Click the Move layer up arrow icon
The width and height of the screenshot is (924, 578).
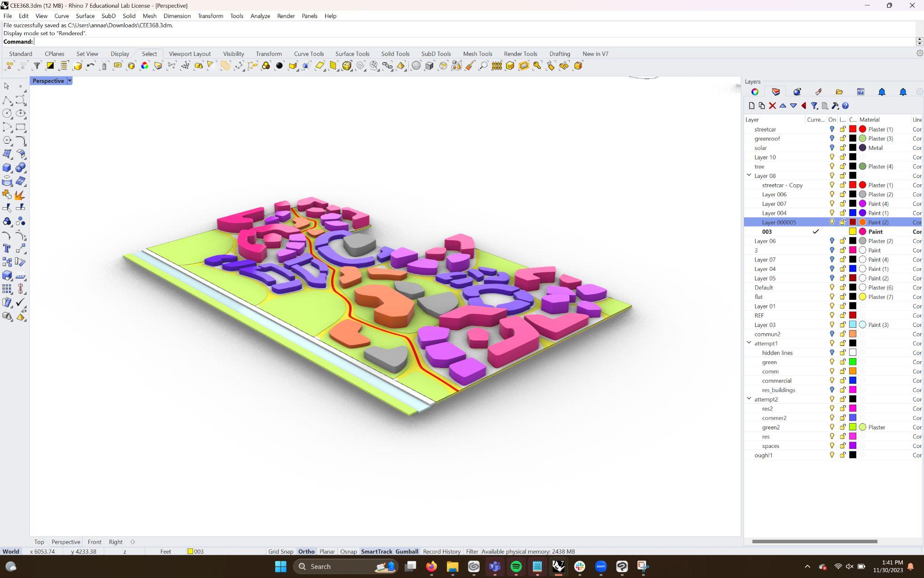783,106
